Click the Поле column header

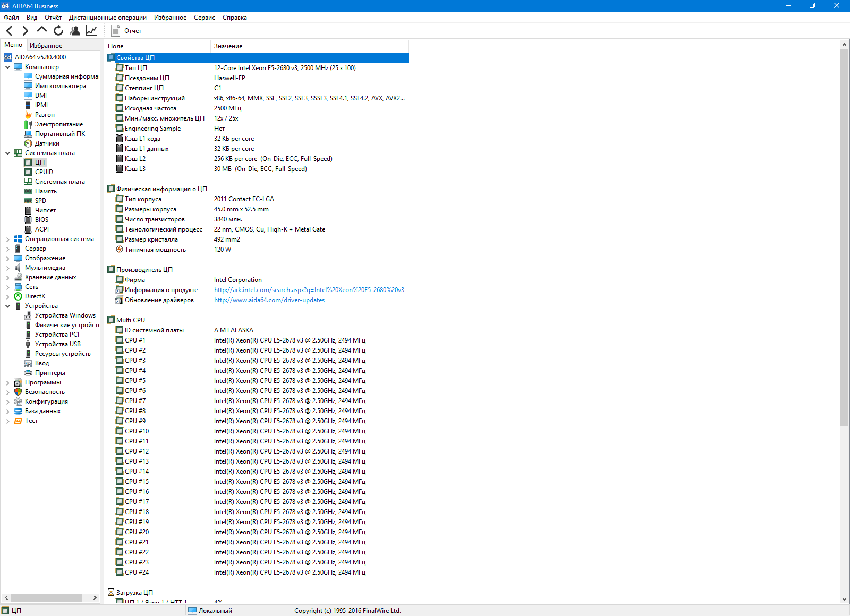point(157,46)
